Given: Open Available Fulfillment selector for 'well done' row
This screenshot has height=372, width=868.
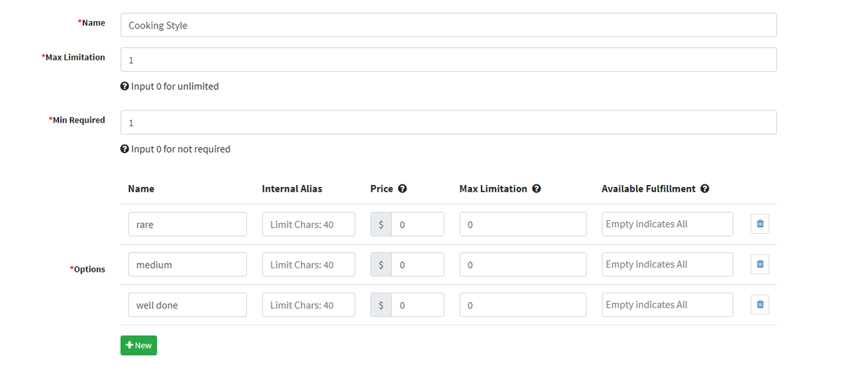Looking at the screenshot, I should [667, 305].
